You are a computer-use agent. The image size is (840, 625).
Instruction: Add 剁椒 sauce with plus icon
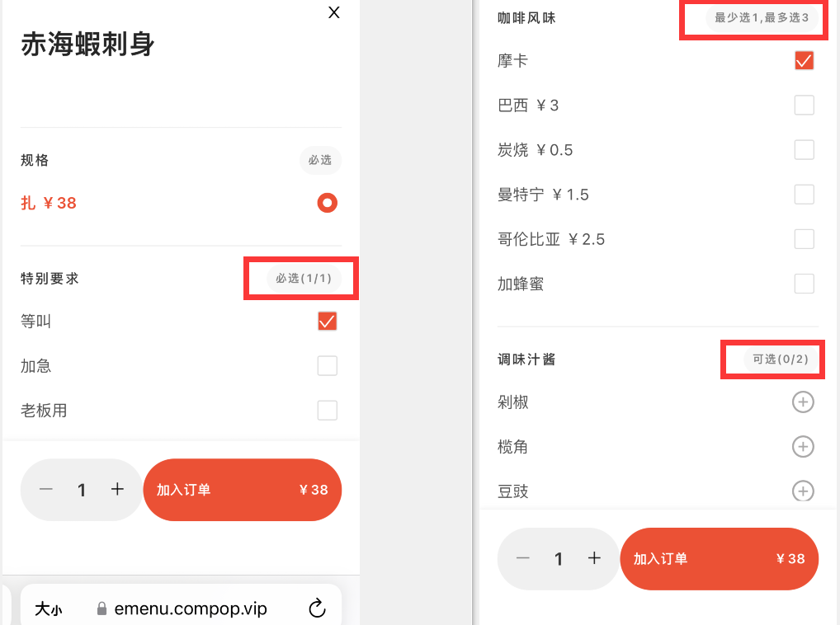tap(803, 402)
